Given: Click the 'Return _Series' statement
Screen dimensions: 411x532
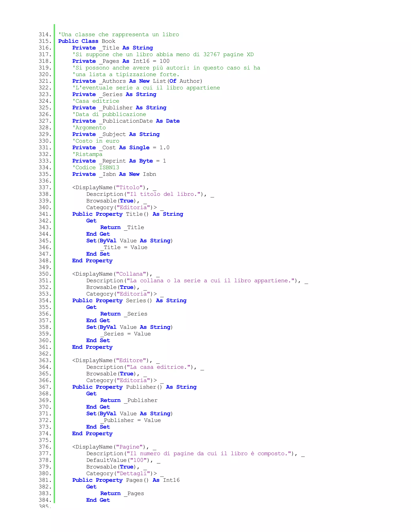Looking at the screenshot, I should 124,314.
